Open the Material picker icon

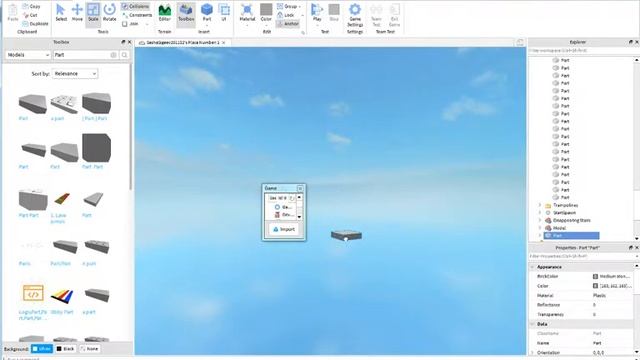coord(247,10)
